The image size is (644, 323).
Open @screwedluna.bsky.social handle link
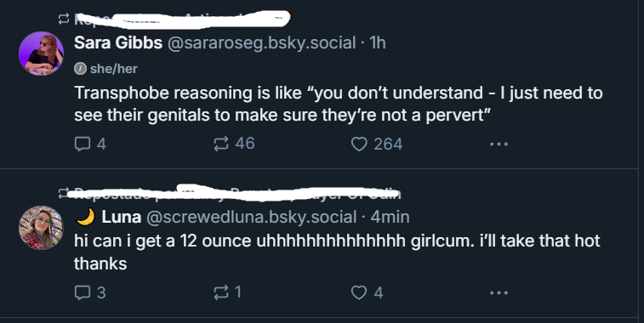(x=251, y=217)
